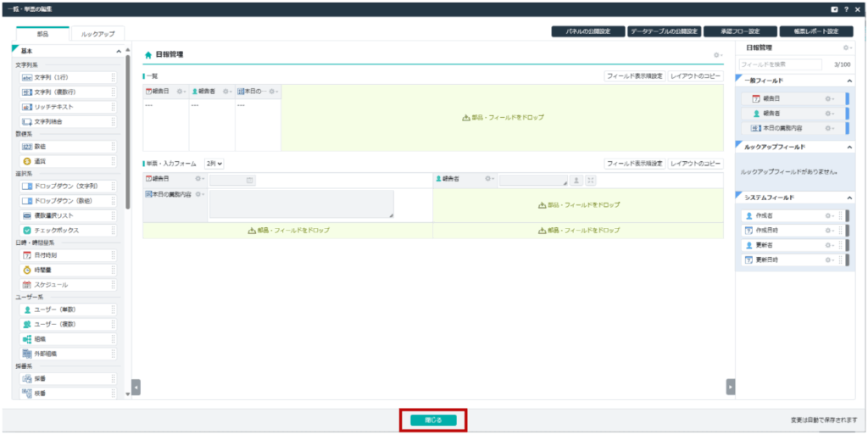
Task: Open gear settings for 報告日 list column
Action: [x=181, y=91]
